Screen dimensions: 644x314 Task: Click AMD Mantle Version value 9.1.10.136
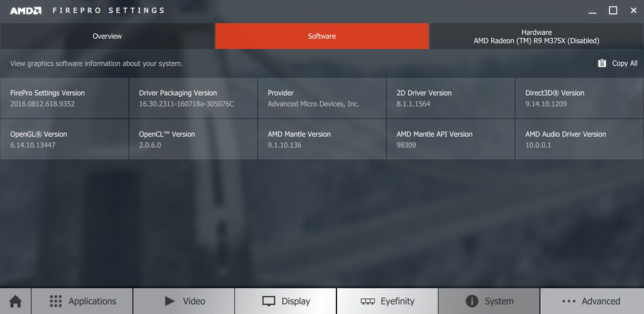click(285, 145)
